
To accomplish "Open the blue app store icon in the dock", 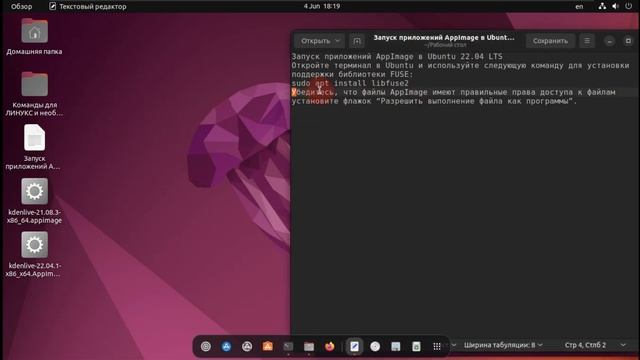I will (x=227, y=346).
